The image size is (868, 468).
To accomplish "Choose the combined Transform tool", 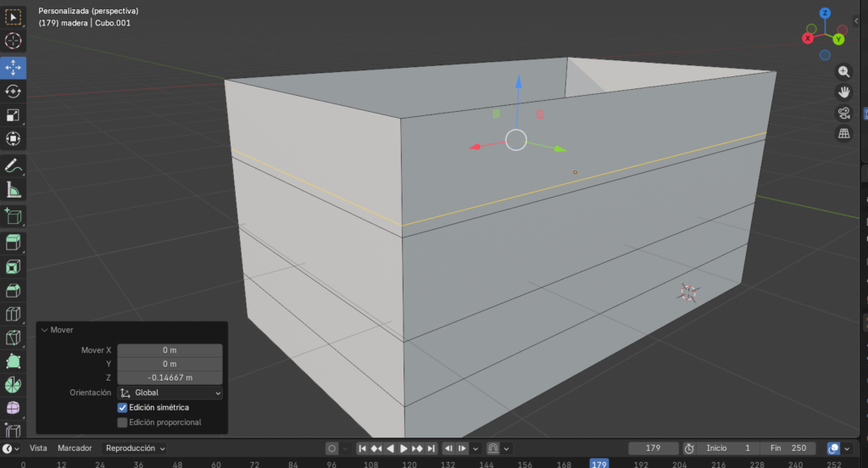I will 13,139.
